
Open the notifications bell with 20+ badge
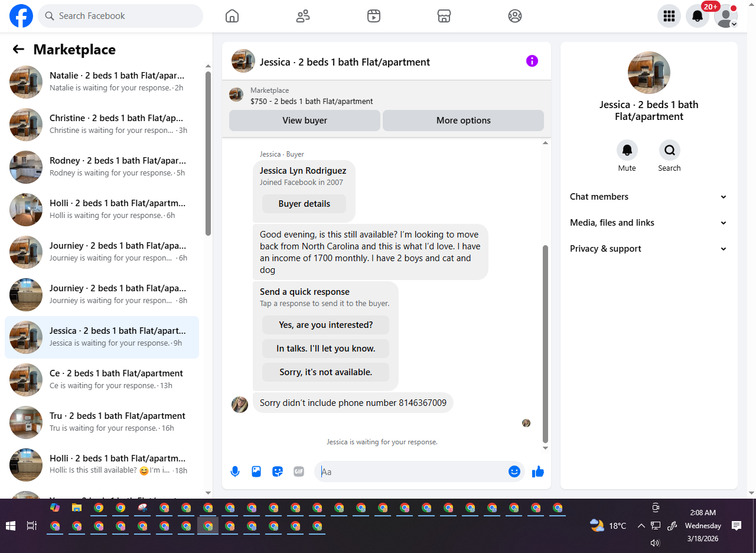point(698,16)
